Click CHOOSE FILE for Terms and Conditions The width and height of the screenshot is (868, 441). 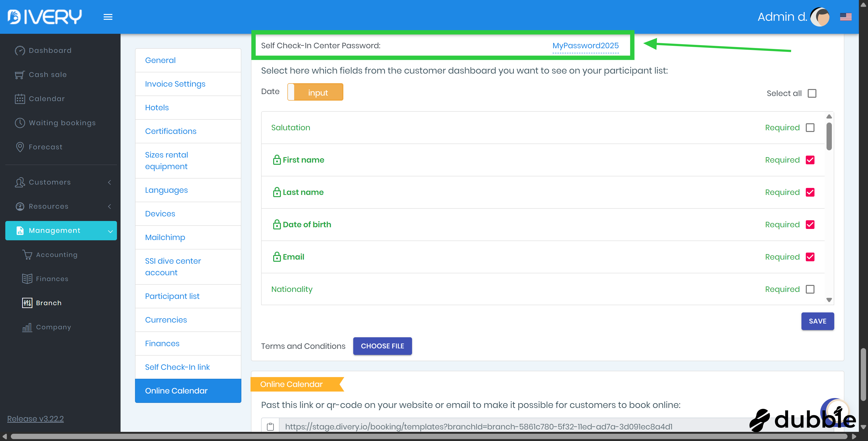382,346
